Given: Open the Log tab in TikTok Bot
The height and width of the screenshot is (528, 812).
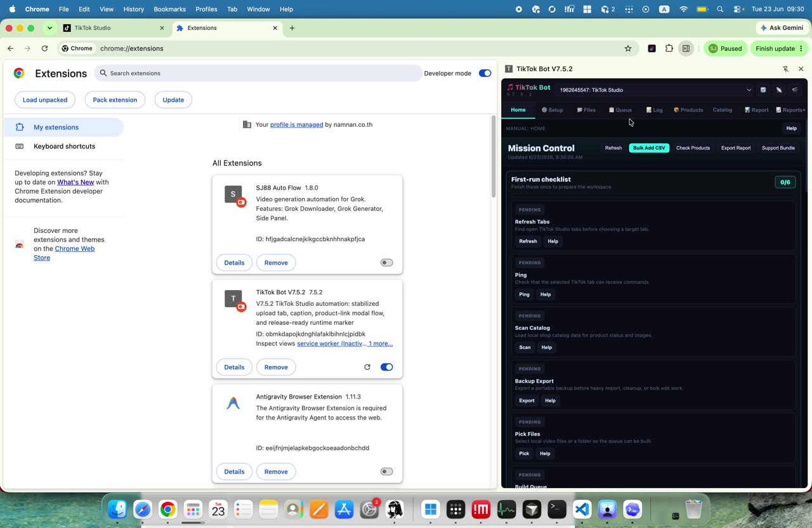Looking at the screenshot, I should (x=654, y=110).
